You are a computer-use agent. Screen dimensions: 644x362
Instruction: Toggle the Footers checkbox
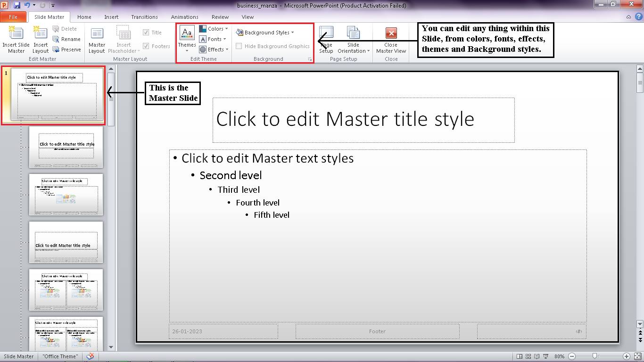tap(147, 46)
